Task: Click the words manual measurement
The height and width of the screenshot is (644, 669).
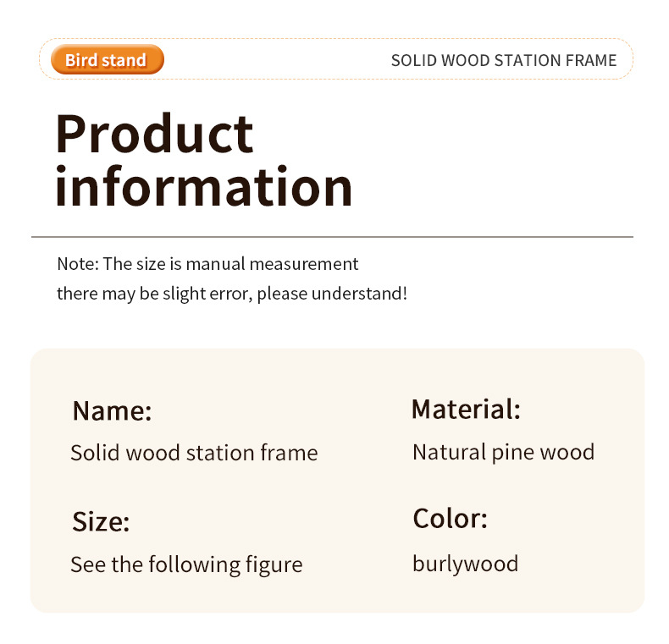Action: [272, 264]
